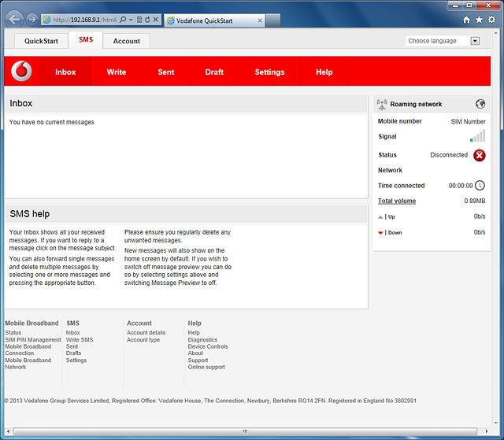Switch to the QuickStart tab
Viewport: 504px width, 440px height.
[x=41, y=41]
